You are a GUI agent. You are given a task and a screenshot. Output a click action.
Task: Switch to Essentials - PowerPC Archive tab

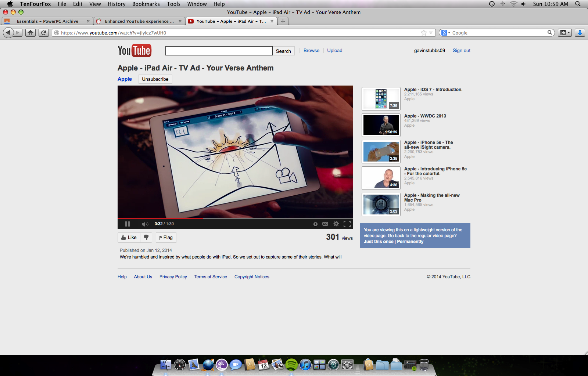pos(47,21)
